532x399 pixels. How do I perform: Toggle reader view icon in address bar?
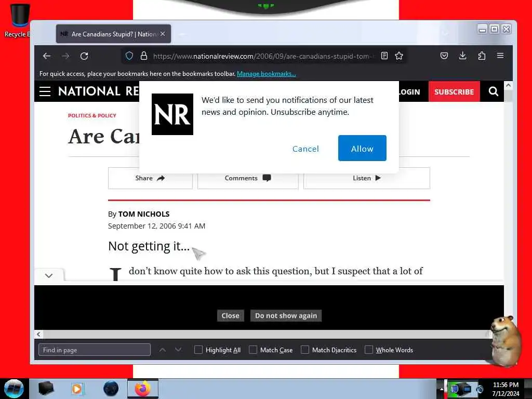point(384,56)
